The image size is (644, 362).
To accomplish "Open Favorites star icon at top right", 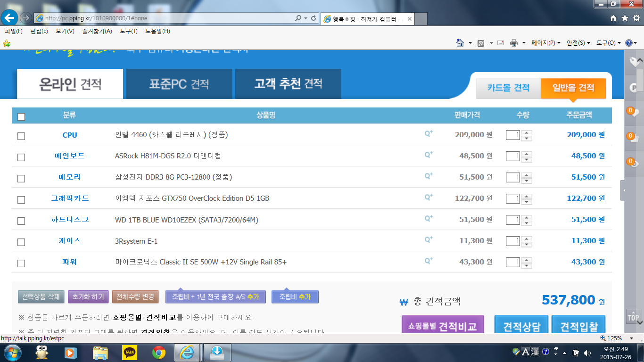I will coord(625,18).
